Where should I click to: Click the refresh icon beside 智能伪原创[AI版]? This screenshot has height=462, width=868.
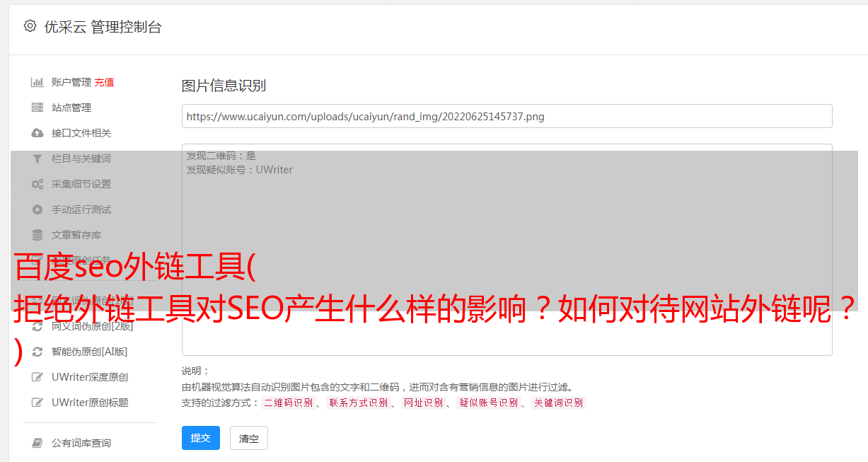[37, 352]
